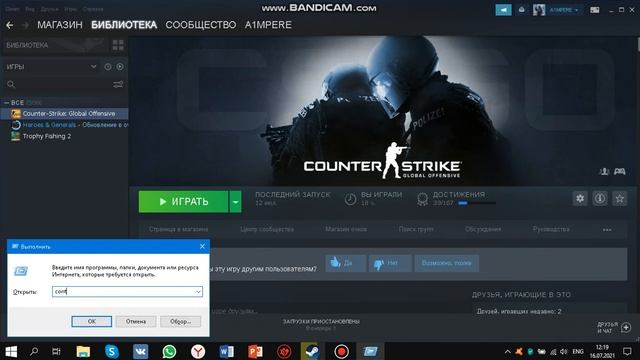Switch to the БИБЛИОТЕКА tab
The image size is (640, 360).
click(x=124, y=25)
